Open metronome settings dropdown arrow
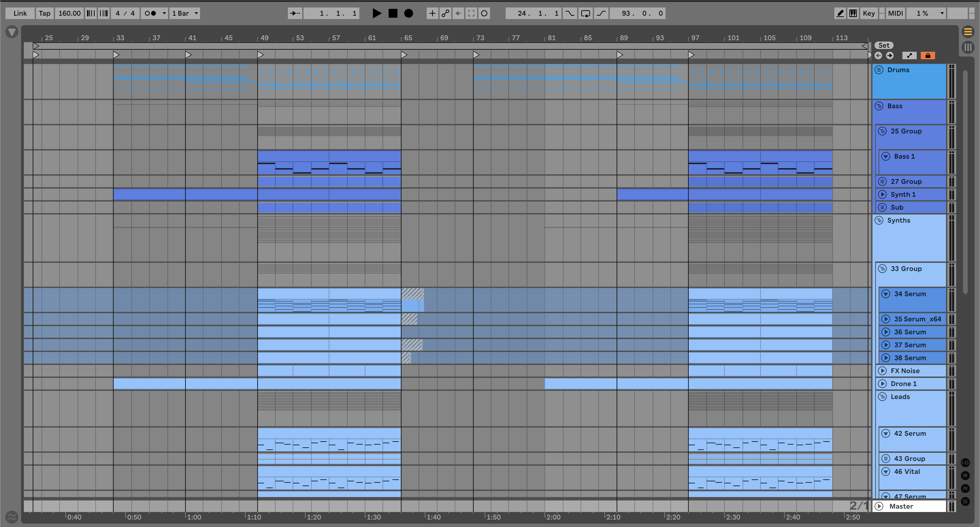Image resolution: width=980 pixels, height=527 pixels. coord(164,13)
